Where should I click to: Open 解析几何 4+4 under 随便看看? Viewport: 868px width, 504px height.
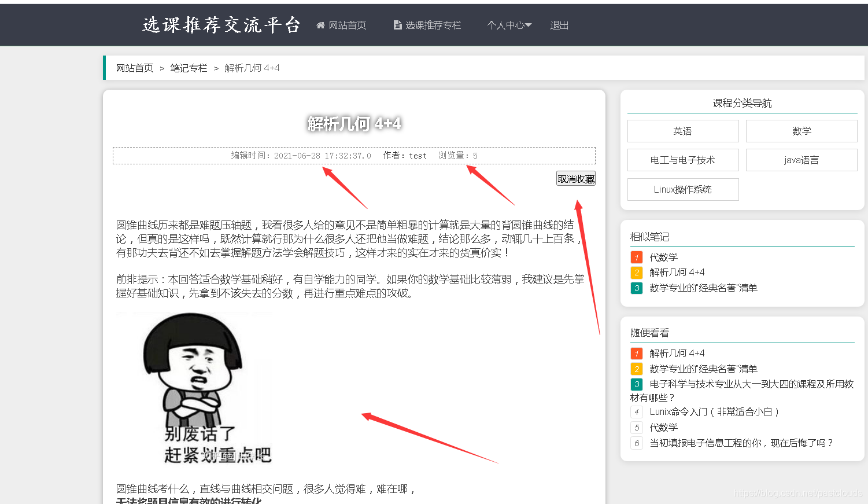pos(677,353)
